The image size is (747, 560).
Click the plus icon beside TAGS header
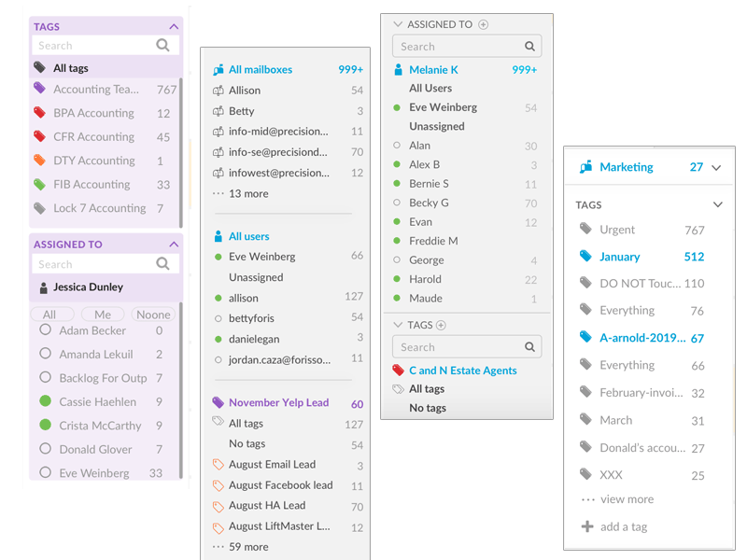[441, 325]
